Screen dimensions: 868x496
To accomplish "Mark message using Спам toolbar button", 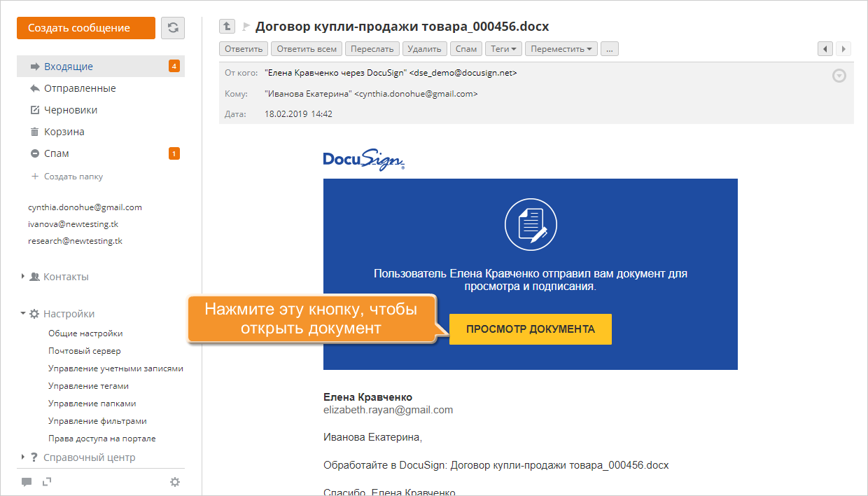I will pos(466,49).
